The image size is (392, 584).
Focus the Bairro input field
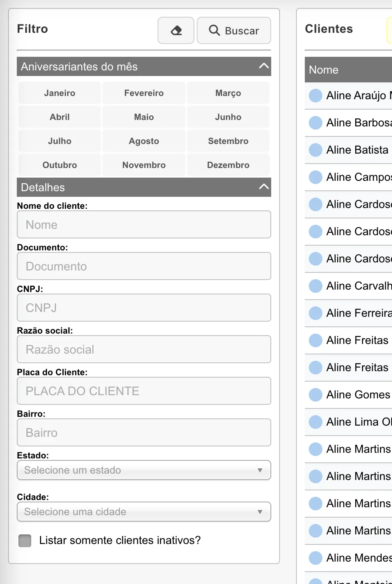[x=144, y=432]
